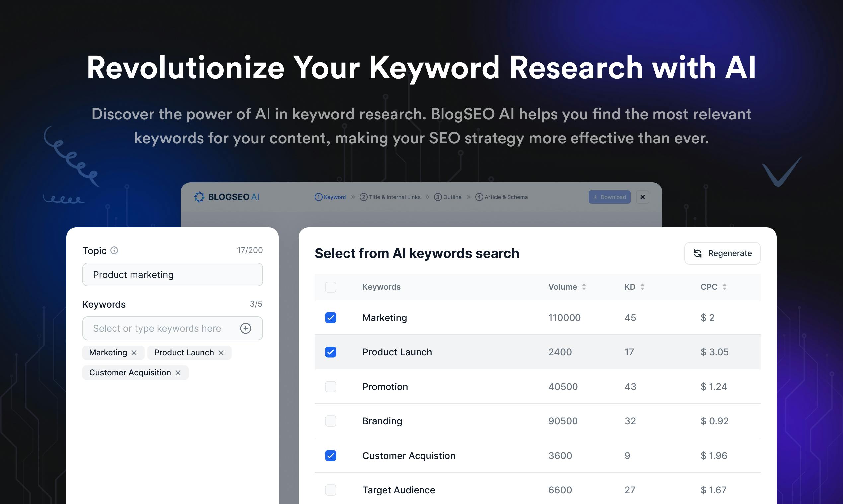Image resolution: width=843 pixels, height=504 pixels.
Task: Go to the Outline step
Action: [448, 197]
